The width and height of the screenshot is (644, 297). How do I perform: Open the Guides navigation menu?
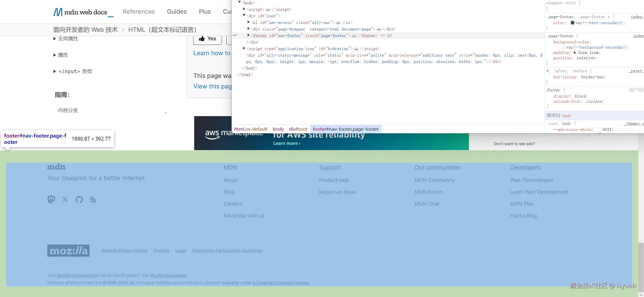pos(177,12)
